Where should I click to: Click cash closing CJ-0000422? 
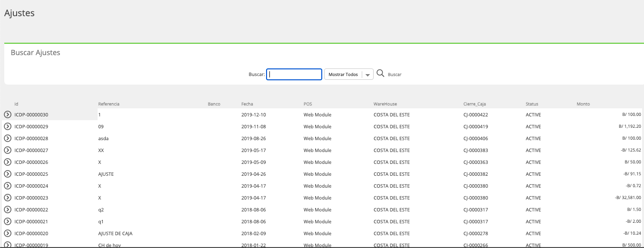coord(476,114)
